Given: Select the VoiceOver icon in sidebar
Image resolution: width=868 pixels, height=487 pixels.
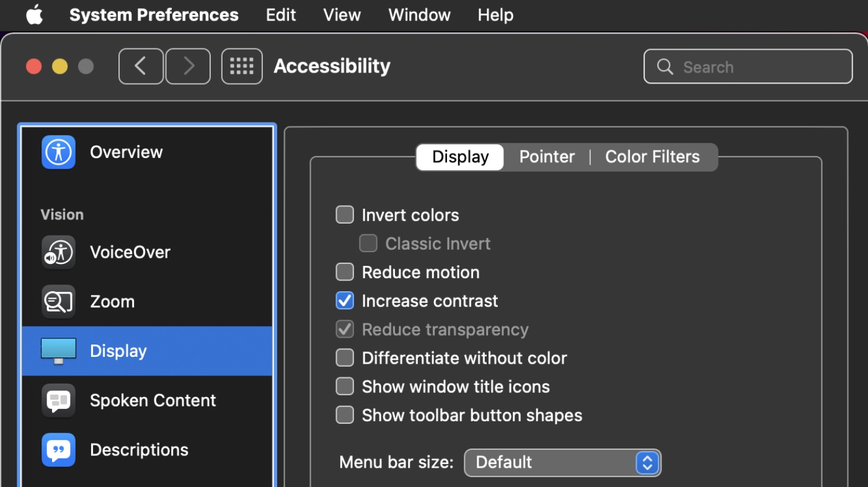Looking at the screenshot, I should tap(58, 252).
